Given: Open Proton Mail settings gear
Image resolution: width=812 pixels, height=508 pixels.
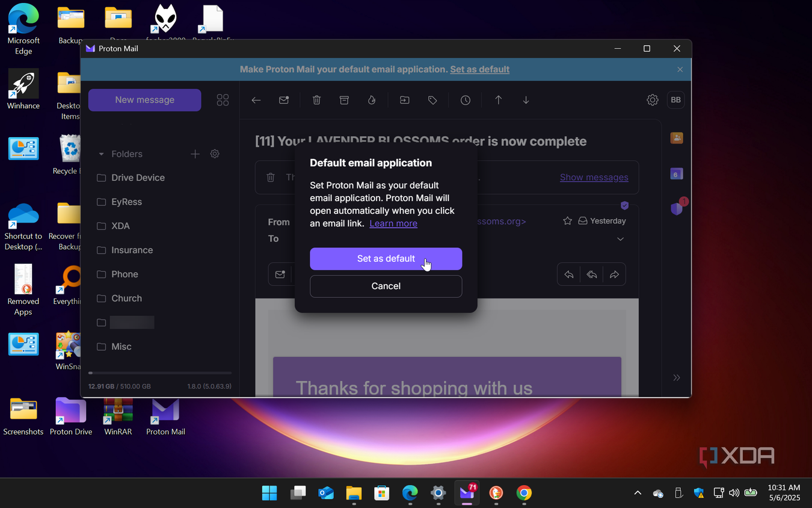Looking at the screenshot, I should click(653, 100).
